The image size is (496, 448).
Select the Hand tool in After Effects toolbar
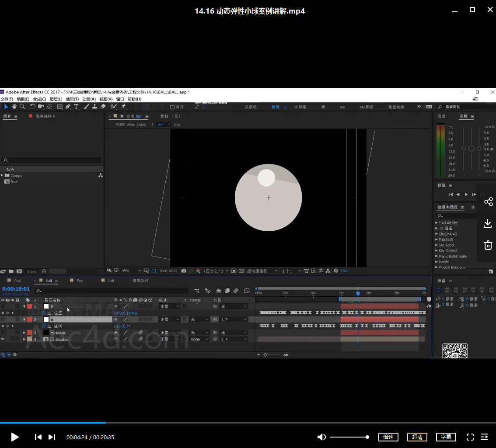[14, 107]
